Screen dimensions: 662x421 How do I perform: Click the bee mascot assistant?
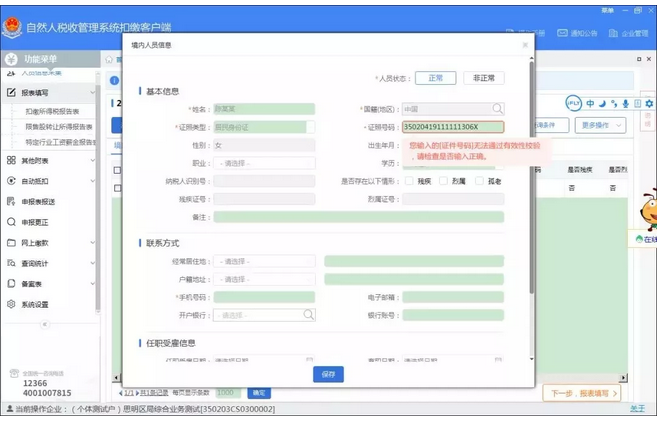(x=649, y=209)
